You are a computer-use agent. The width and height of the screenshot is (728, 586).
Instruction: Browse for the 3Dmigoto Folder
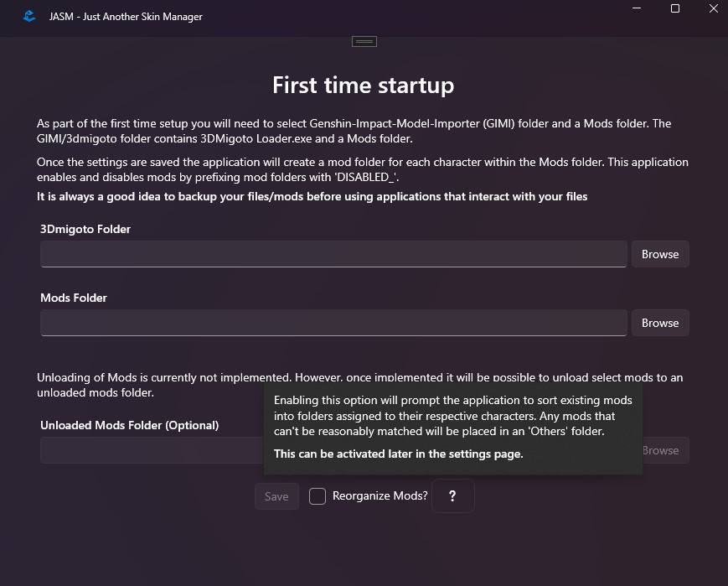point(660,254)
